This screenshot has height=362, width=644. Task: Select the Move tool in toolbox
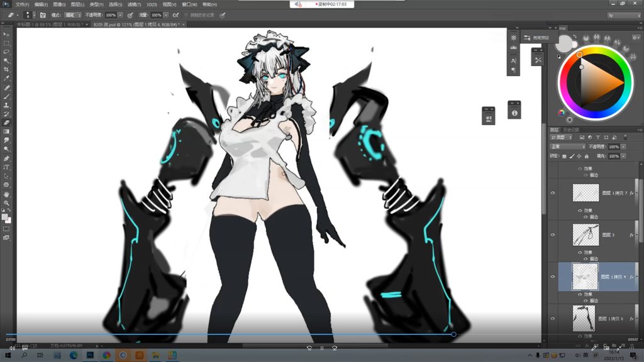point(6,34)
